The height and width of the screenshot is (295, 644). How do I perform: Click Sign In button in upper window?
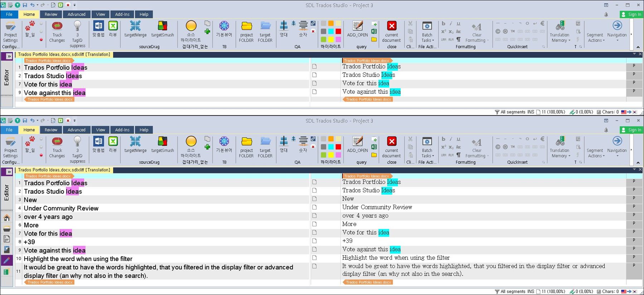(631, 14)
